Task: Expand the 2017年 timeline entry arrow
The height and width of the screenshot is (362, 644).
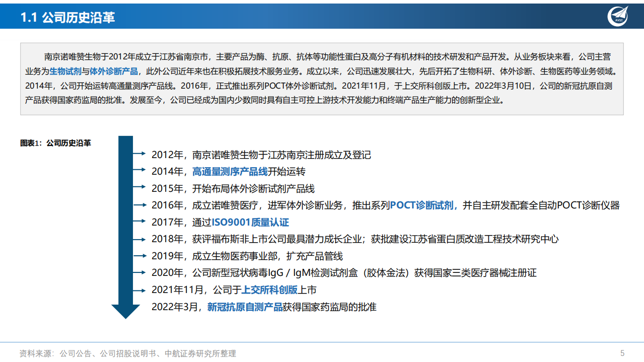Action: [141, 222]
